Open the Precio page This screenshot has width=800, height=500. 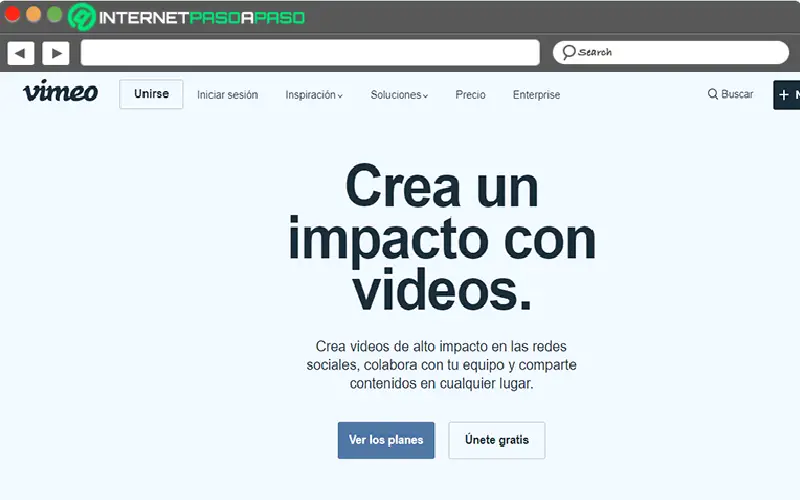[x=470, y=95]
